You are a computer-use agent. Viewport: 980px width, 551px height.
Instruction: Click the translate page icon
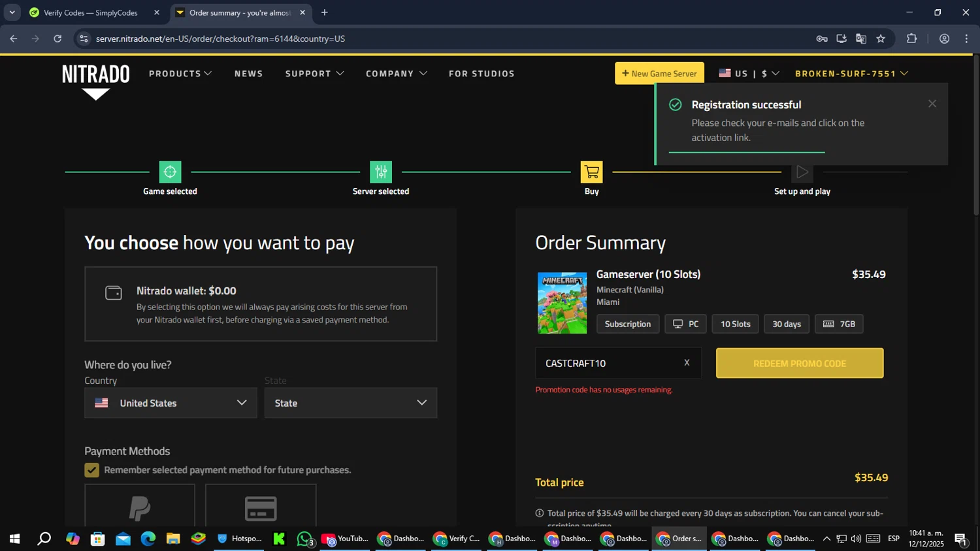[861, 39]
